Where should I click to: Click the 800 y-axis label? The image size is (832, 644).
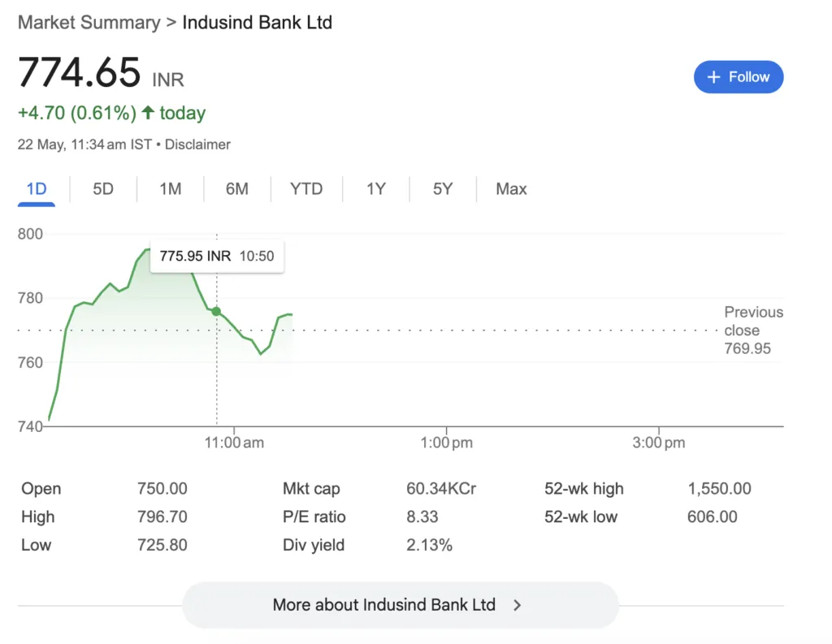click(30, 234)
